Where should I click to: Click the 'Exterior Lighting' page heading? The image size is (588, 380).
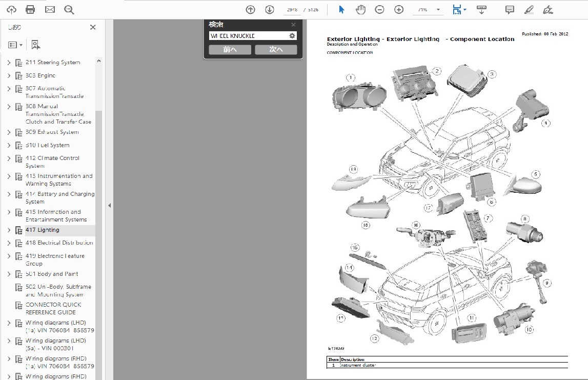421,39
